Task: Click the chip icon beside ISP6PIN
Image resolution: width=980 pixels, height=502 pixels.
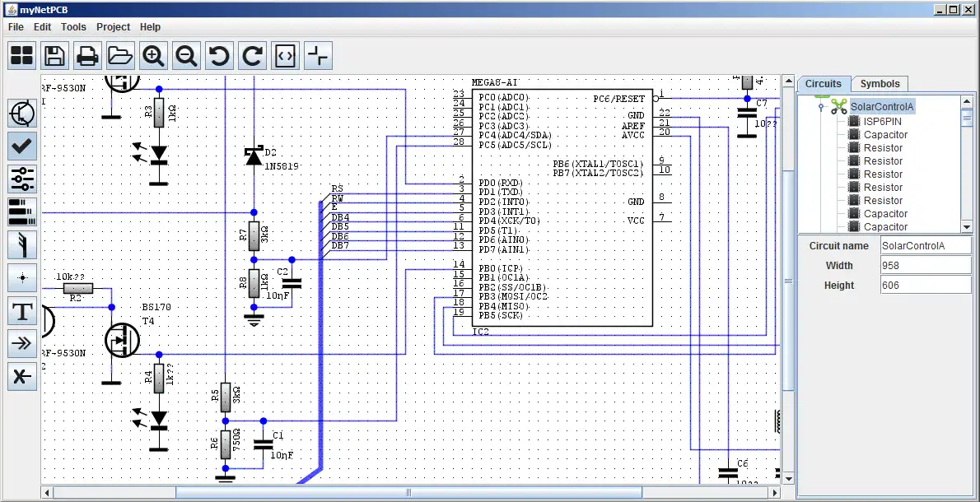Action: pyautogui.click(x=854, y=121)
